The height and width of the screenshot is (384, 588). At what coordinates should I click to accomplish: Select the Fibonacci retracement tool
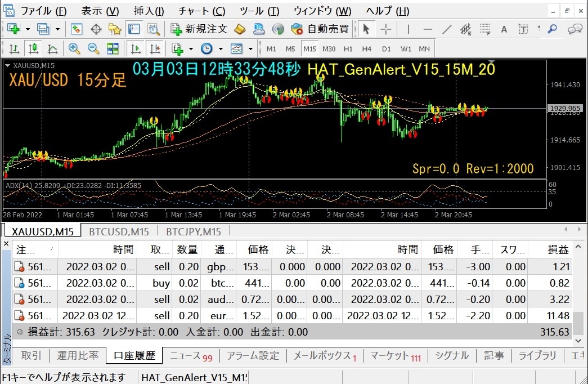(485, 29)
